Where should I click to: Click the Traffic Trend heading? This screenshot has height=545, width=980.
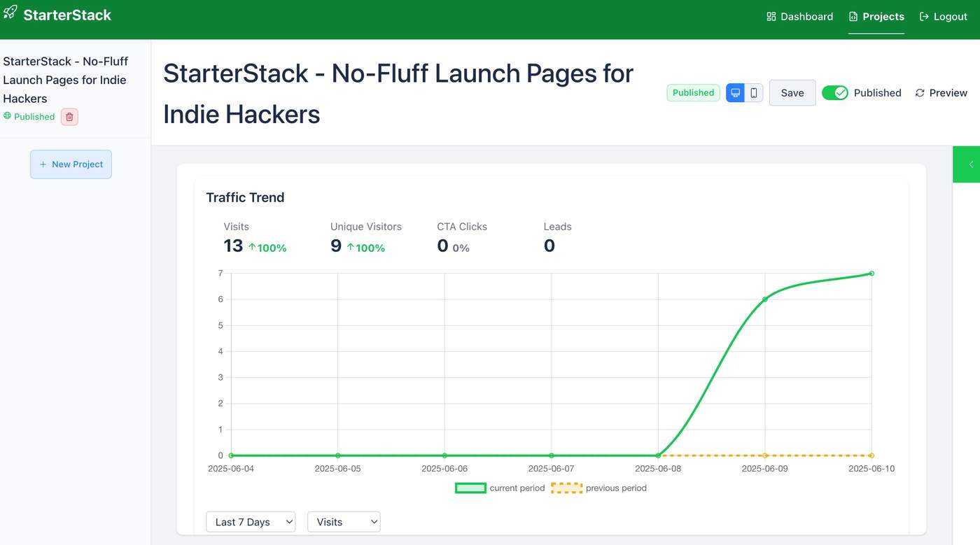pos(245,197)
